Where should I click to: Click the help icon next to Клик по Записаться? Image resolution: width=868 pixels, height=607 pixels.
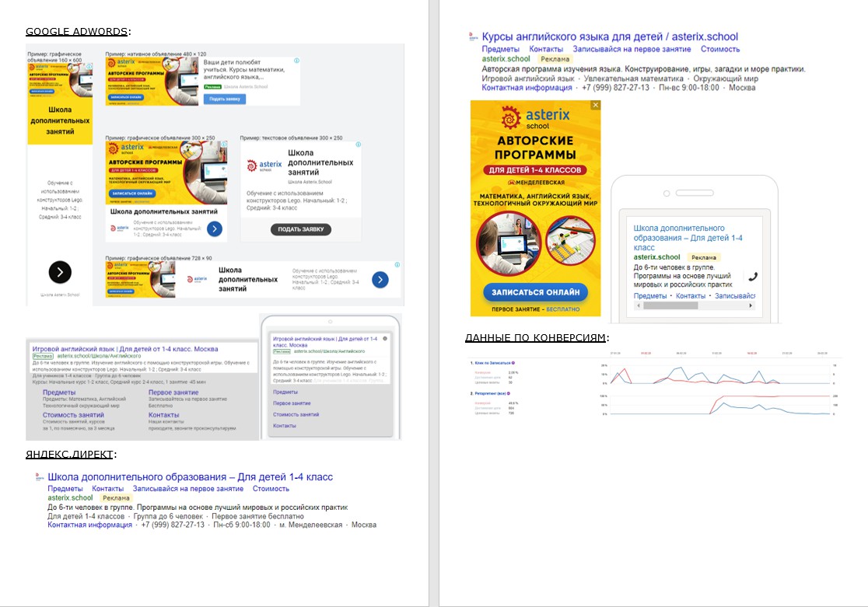point(513,363)
